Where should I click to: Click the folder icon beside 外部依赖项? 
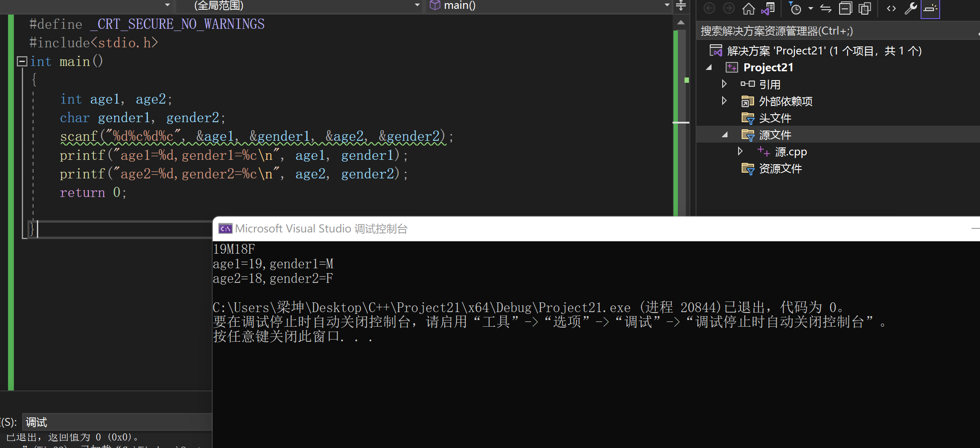tap(747, 101)
